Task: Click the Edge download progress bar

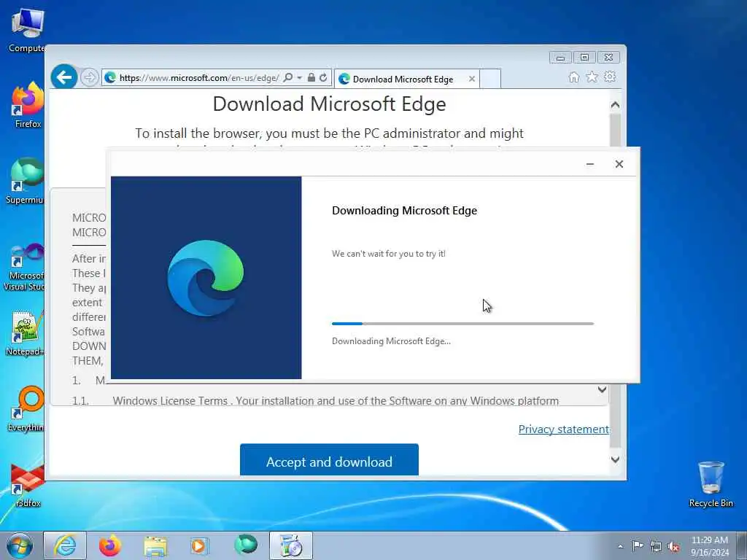Action: 462,324
